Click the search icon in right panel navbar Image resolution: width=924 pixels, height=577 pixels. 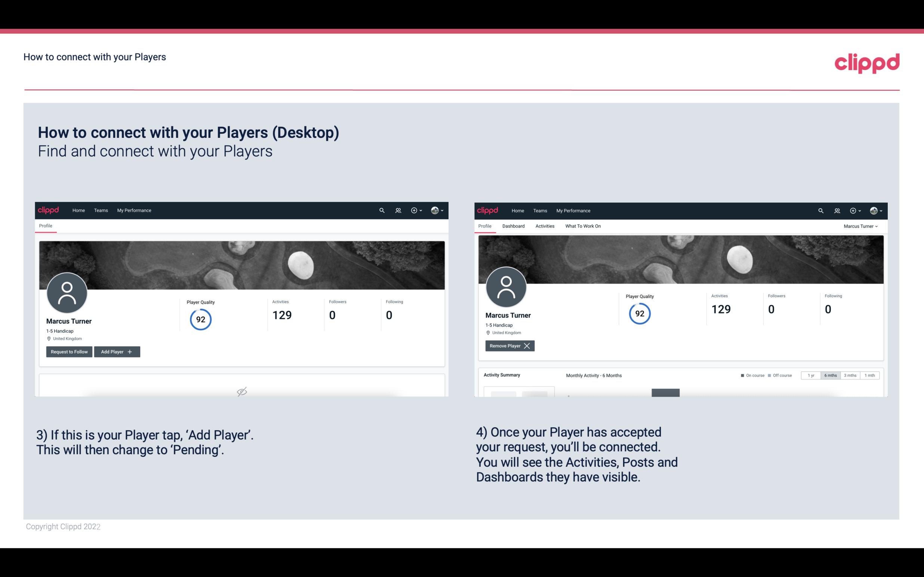point(820,210)
